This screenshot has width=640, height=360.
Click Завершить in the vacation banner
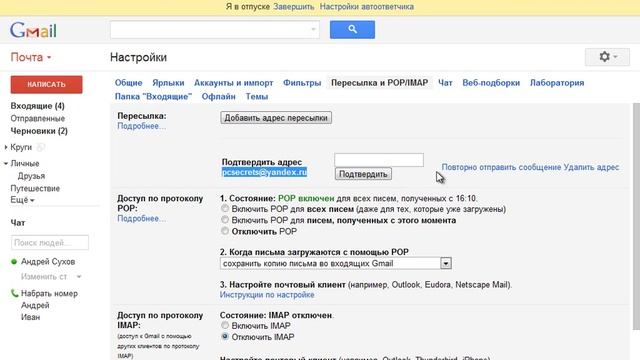click(294, 7)
